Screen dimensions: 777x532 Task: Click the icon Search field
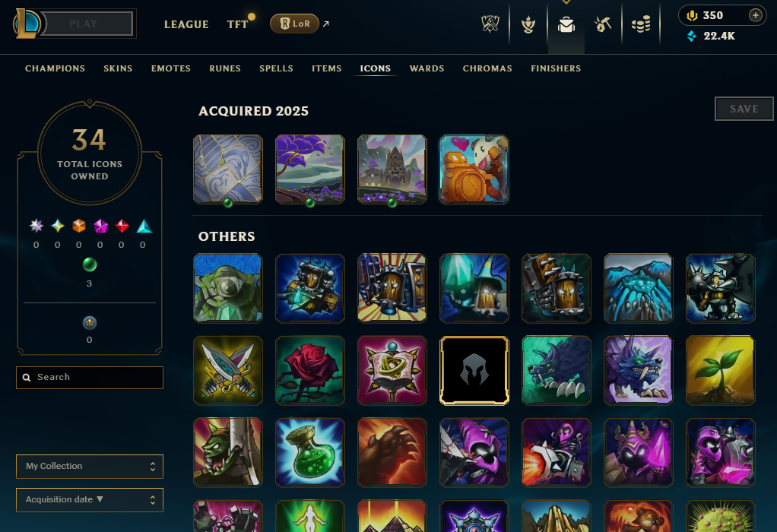[90, 378]
